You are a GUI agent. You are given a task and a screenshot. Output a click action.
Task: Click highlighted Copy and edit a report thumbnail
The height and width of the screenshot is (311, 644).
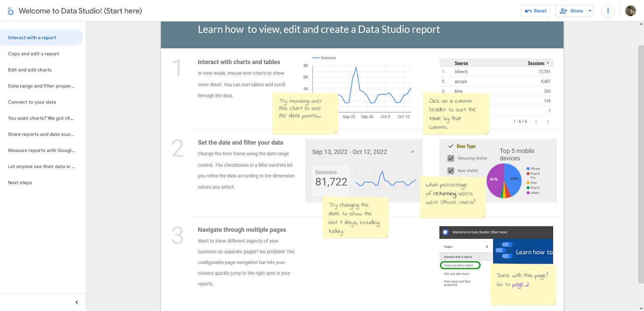460,265
